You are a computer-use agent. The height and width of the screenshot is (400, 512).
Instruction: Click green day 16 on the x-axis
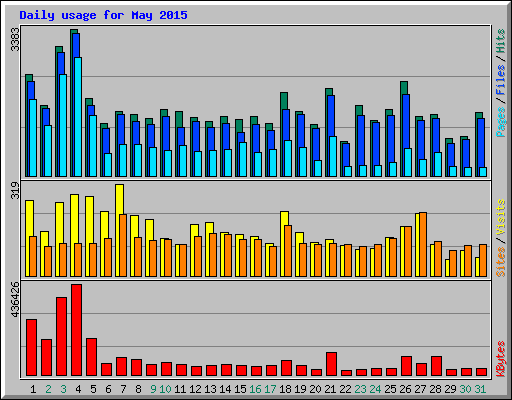tap(255, 389)
